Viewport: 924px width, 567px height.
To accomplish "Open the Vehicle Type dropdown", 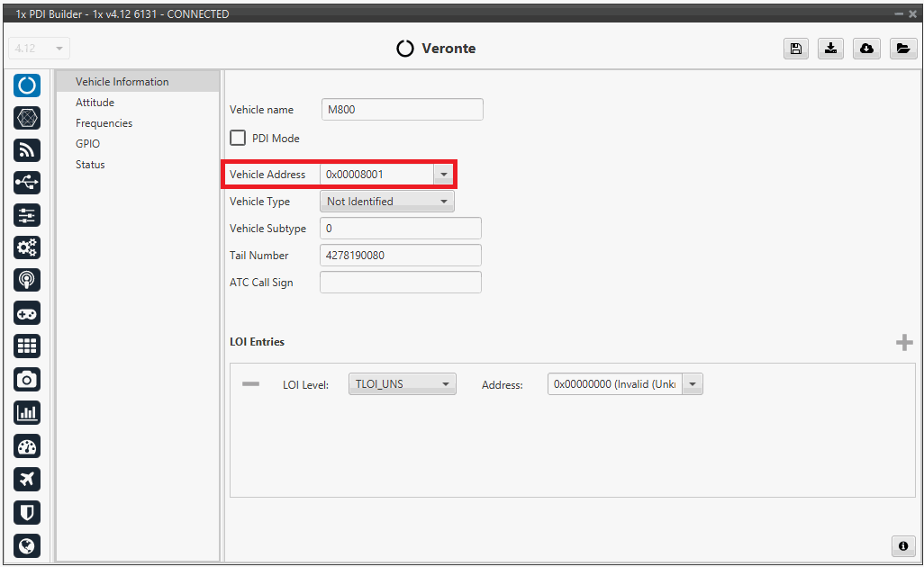I will pyautogui.click(x=443, y=202).
